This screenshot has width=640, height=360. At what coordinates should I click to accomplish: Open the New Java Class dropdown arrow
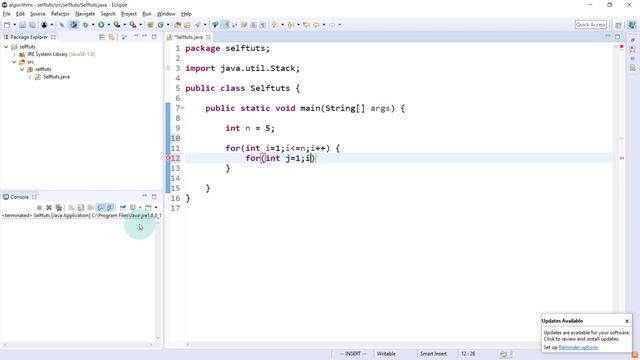[x=168, y=25]
